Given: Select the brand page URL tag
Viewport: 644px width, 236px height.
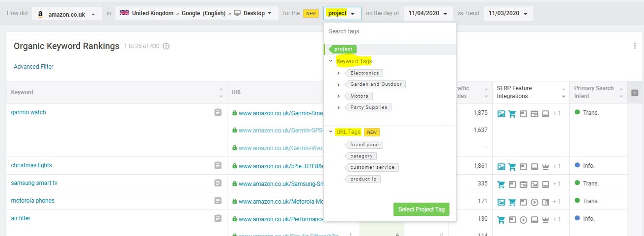Looking at the screenshot, I should pyautogui.click(x=364, y=144).
